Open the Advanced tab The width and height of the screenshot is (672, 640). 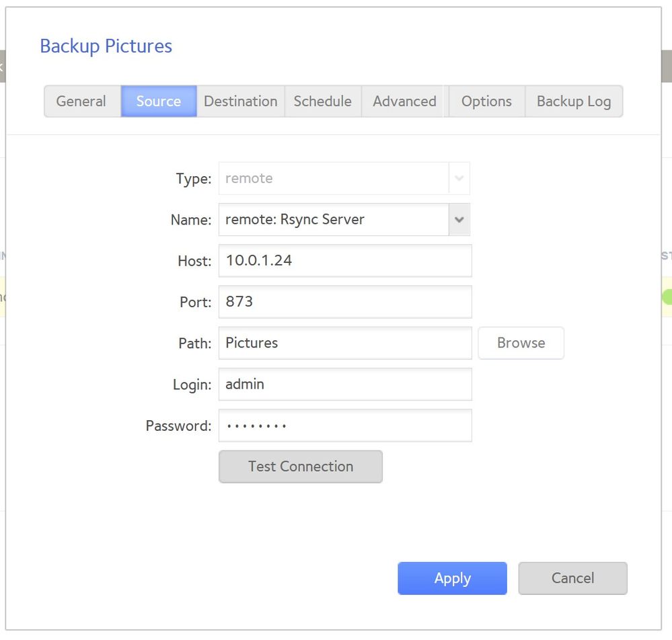click(404, 102)
